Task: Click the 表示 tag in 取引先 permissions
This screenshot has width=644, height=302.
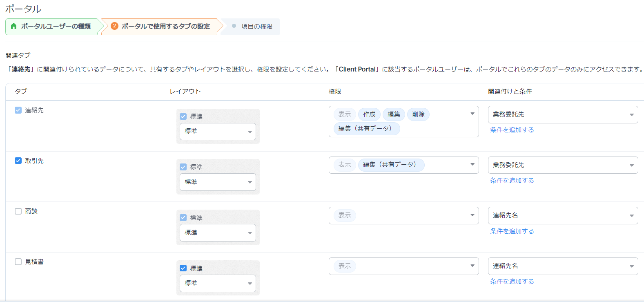Action: click(345, 165)
